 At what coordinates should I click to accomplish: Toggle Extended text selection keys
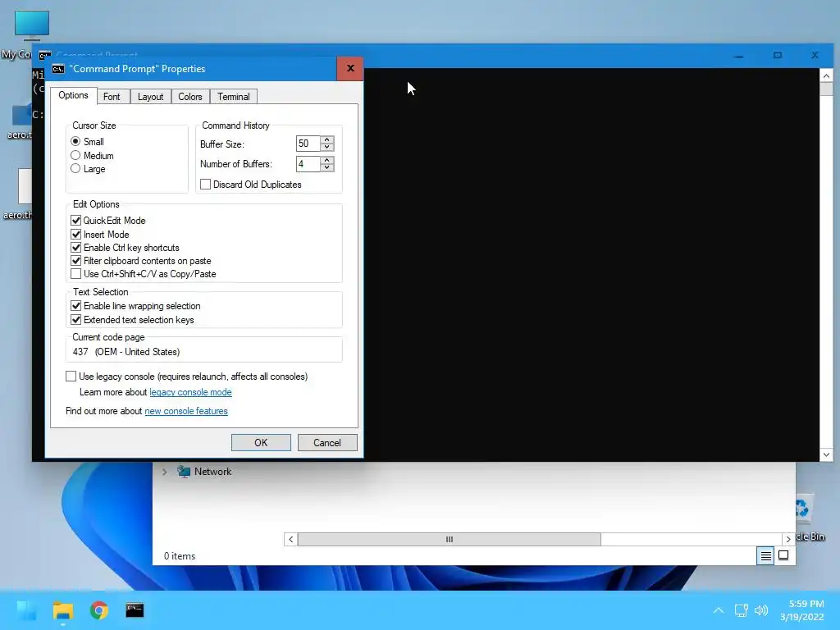point(76,320)
